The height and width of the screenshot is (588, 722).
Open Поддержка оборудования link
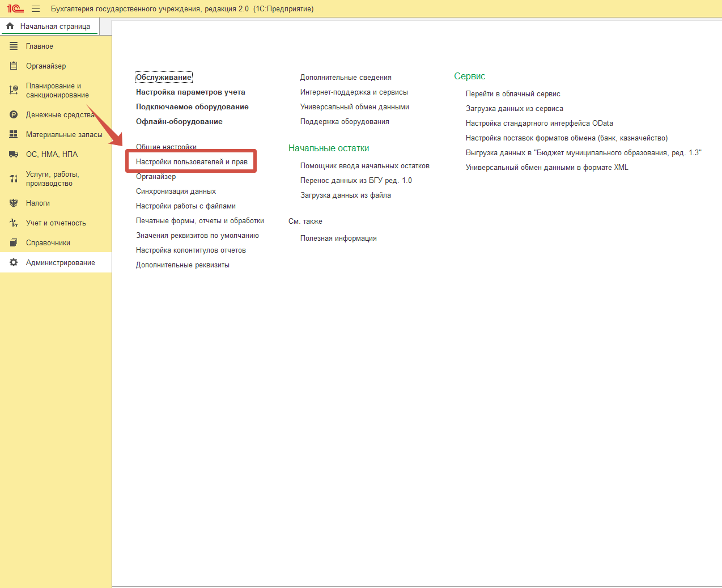345,121
